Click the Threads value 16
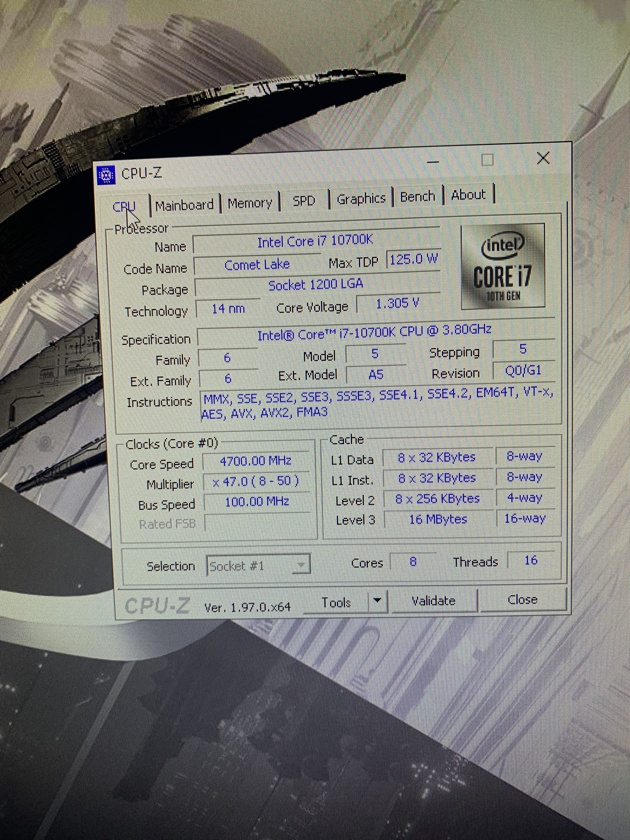This screenshot has height=840, width=630. tap(531, 560)
